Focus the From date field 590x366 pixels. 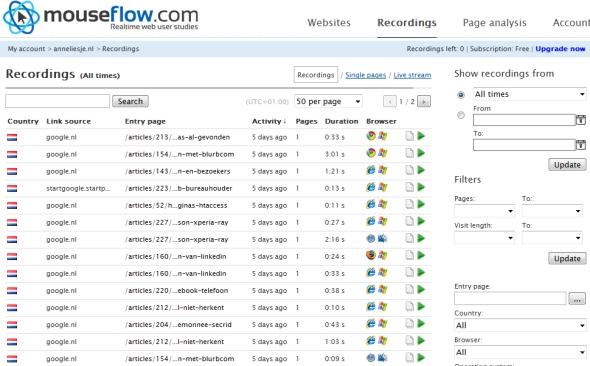coord(524,120)
